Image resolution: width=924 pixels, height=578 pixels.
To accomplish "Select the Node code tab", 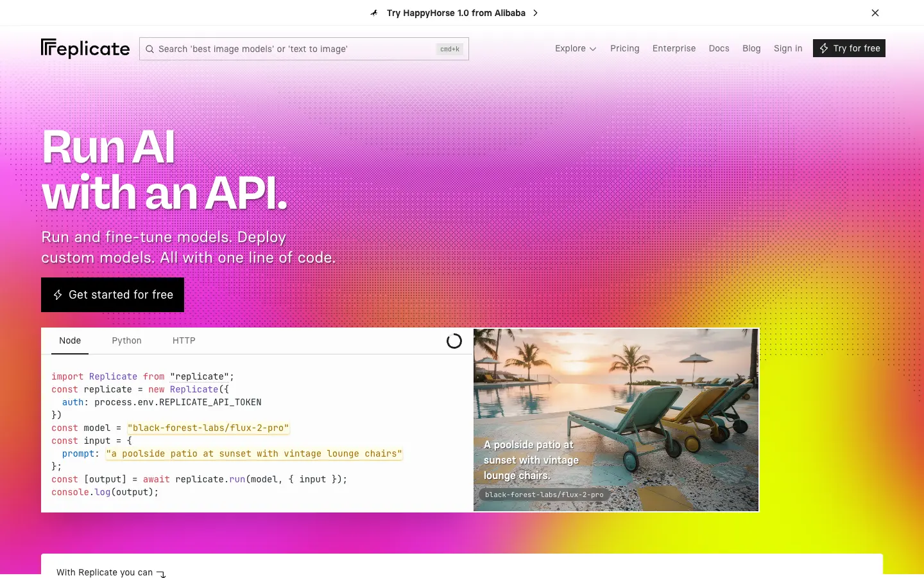I will pos(70,340).
